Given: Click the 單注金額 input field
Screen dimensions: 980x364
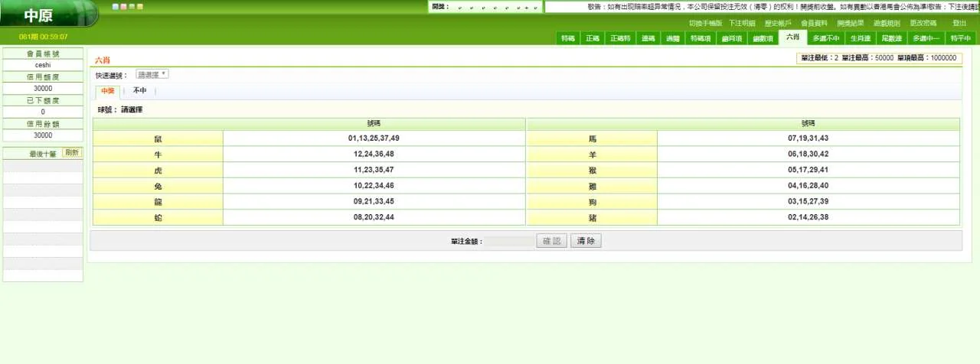Looking at the screenshot, I should [509, 241].
